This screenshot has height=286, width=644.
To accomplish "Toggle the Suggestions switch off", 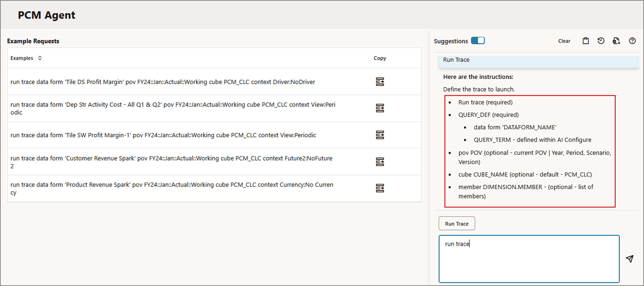I will [x=478, y=41].
